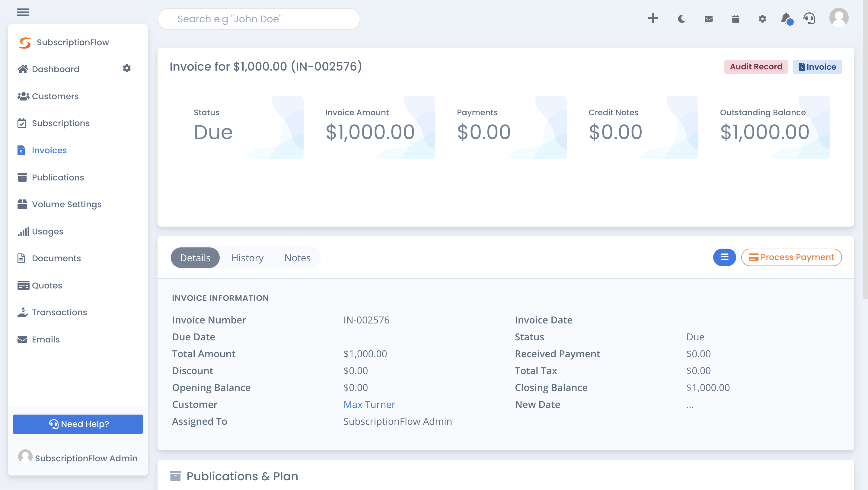Click the Emails envelope icon in sidebar
Viewport: 868px width, 490px height.
coord(22,339)
